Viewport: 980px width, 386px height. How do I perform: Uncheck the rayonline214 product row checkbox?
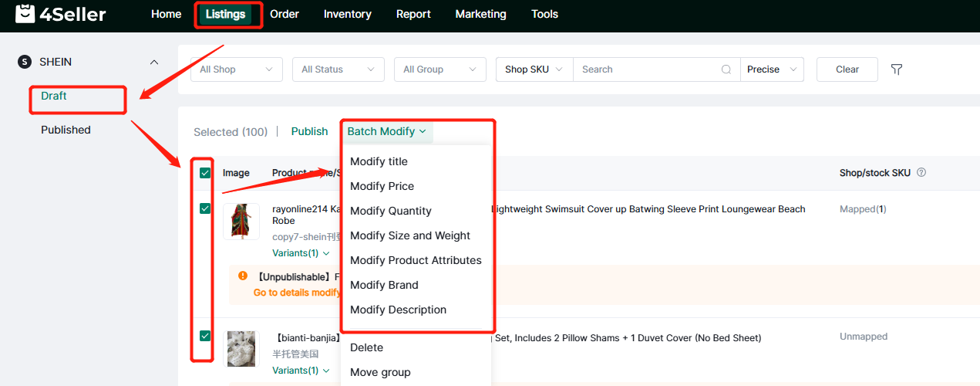205,208
